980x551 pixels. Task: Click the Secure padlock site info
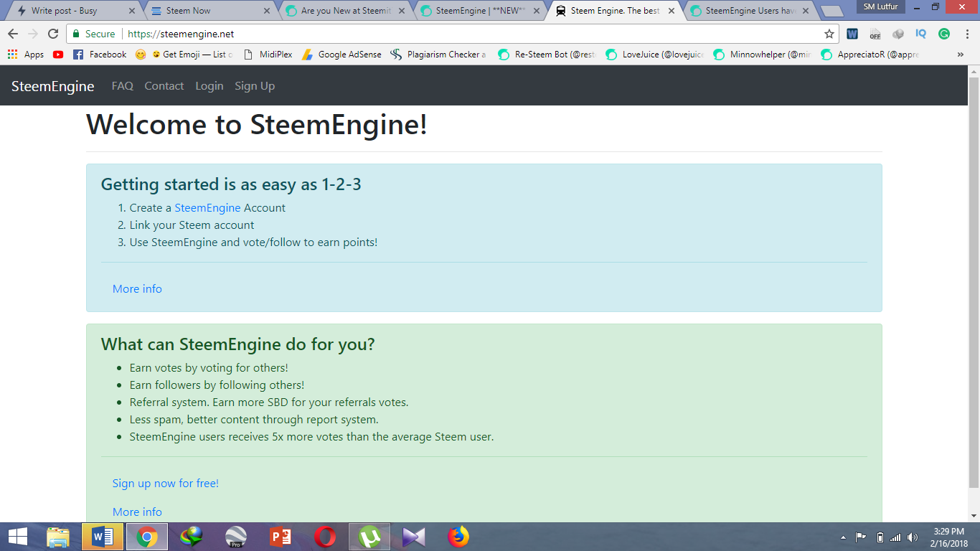pyautogui.click(x=94, y=34)
